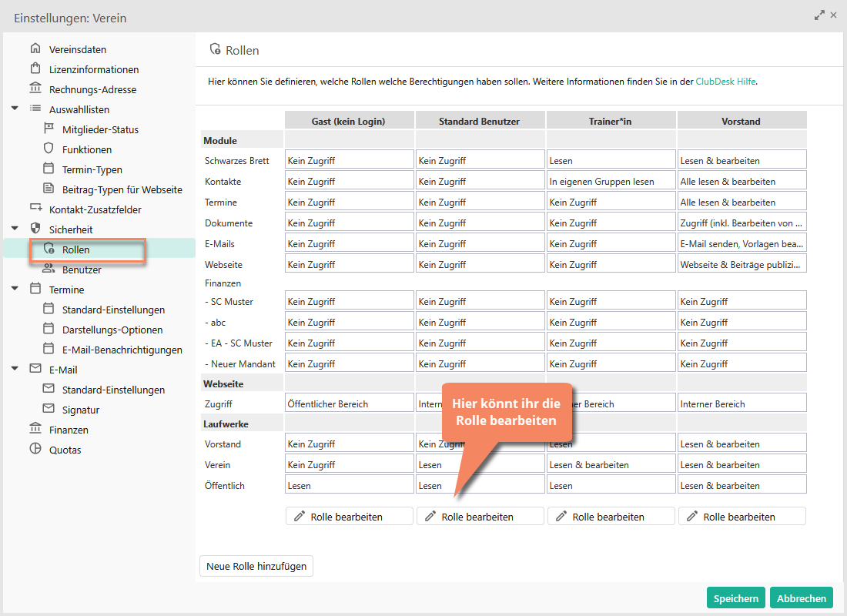The image size is (847, 616).
Task: Click the Vorstand column header
Action: tap(742, 120)
